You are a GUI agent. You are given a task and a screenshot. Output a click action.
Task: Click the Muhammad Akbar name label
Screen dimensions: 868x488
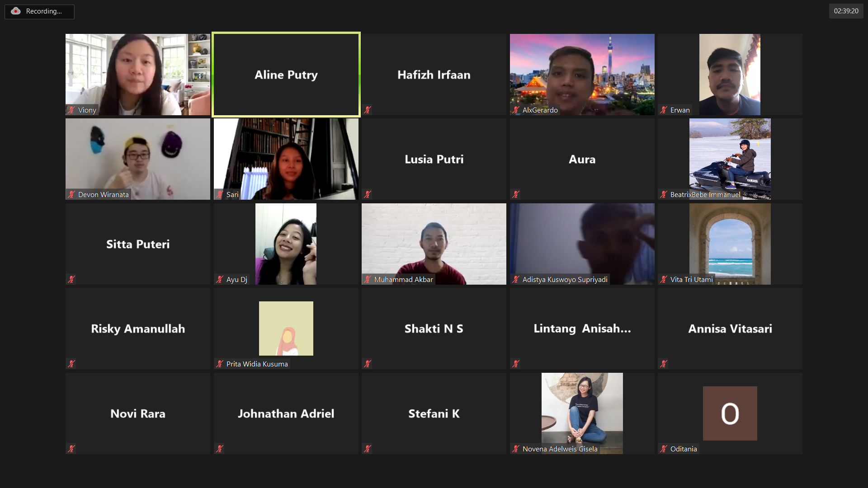pyautogui.click(x=404, y=279)
